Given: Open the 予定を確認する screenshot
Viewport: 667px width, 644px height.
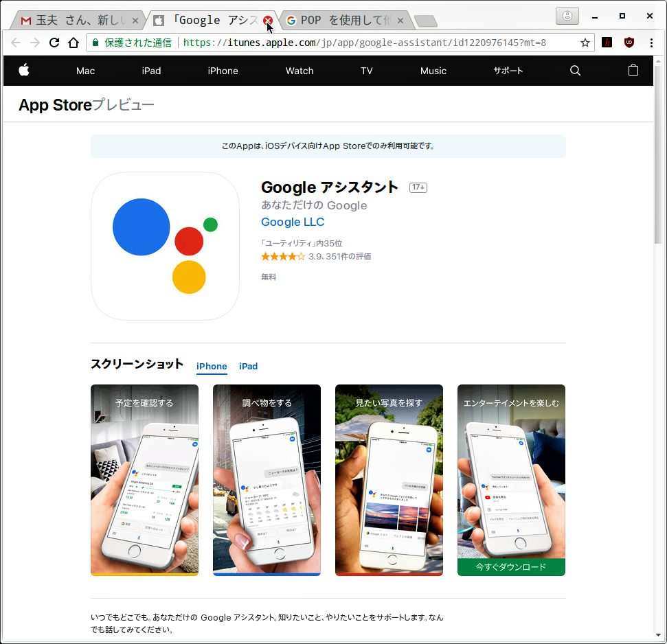Looking at the screenshot, I should (x=145, y=481).
